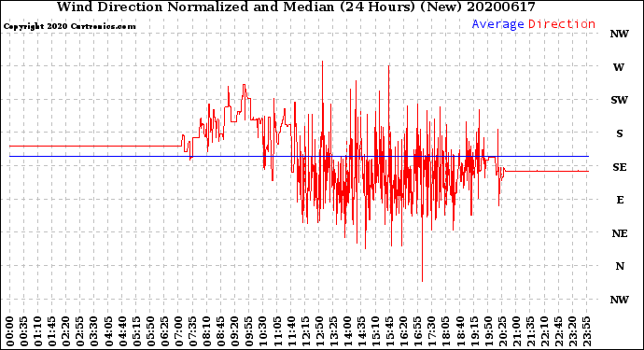
Task: Click the Copyright 2020 Cartronics.com text
Action: pyautogui.click(x=69, y=26)
